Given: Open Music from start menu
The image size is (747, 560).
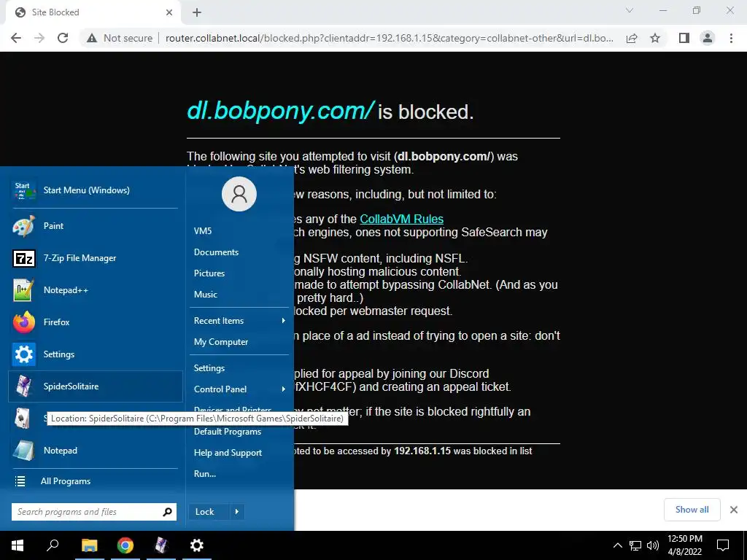Looking at the screenshot, I should [205, 295].
